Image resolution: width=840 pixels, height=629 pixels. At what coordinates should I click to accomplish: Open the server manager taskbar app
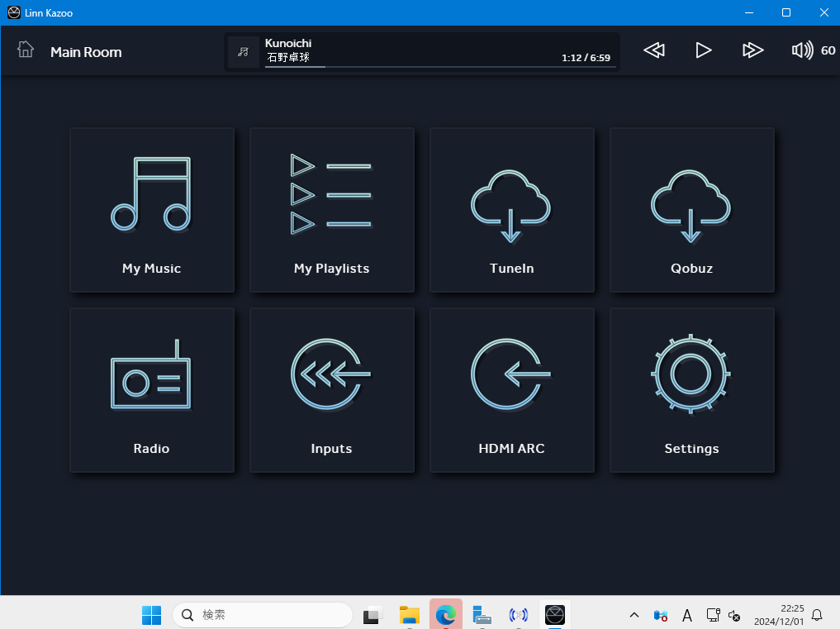(482, 614)
